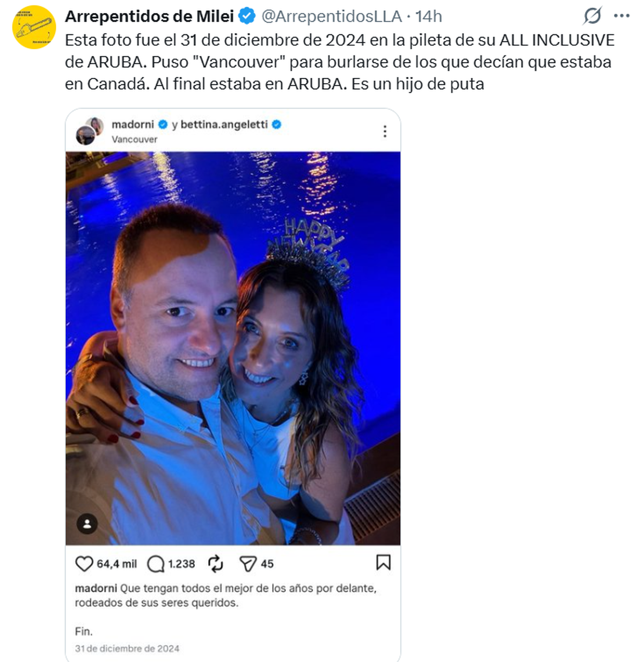Like the post with the heart icon

[x=84, y=564]
